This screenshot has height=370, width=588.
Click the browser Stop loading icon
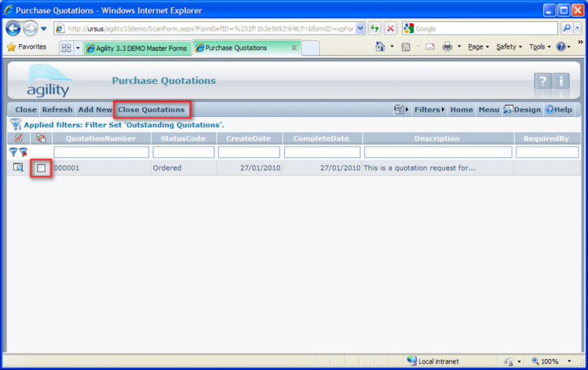click(390, 28)
